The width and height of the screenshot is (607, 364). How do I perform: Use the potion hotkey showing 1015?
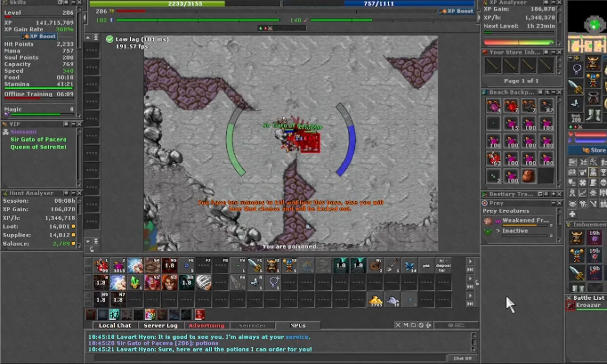pyautogui.click(x=118, y=265)
